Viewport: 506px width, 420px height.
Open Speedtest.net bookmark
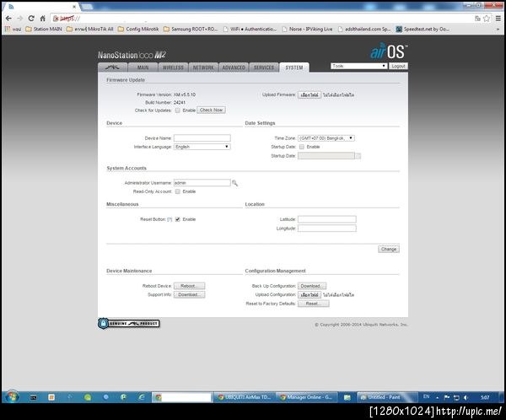click(423, 29)
